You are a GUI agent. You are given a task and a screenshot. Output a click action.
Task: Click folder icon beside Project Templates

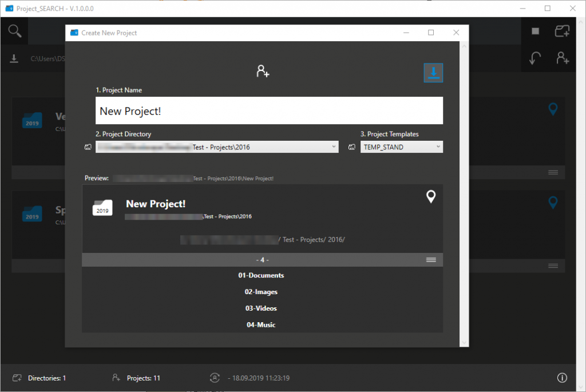click(352, 147)
